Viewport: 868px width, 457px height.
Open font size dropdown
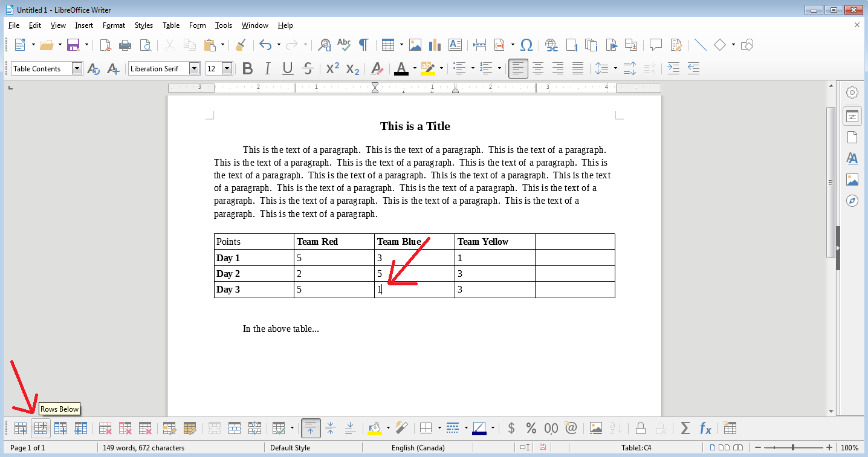point(227,68)
